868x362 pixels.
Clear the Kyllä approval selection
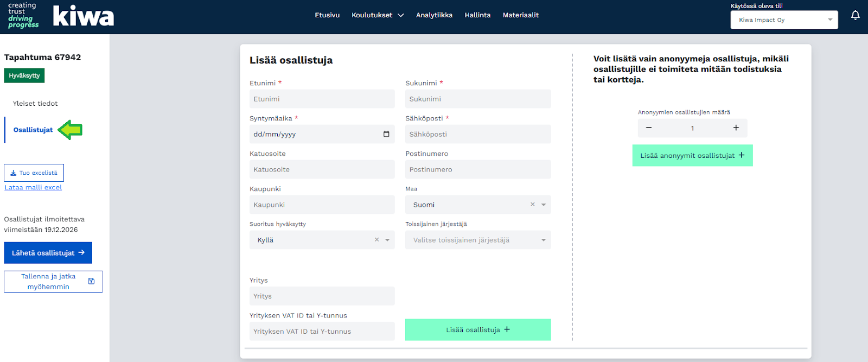point(376,240)
